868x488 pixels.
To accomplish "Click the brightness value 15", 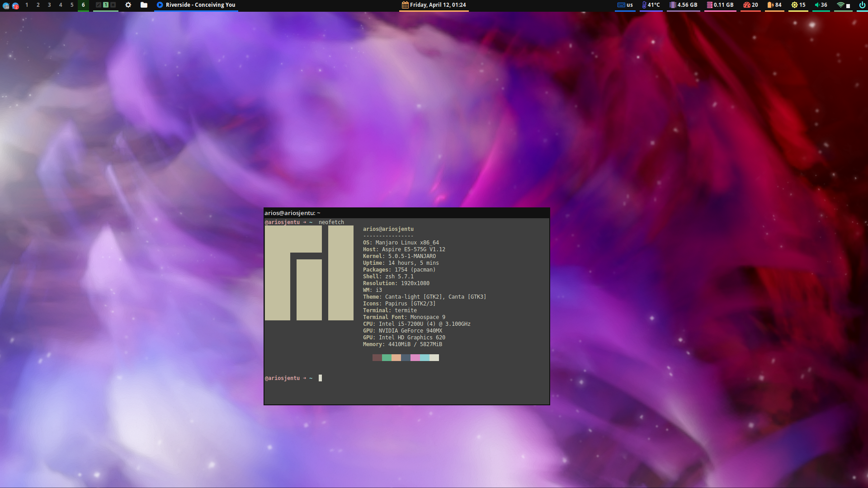I will pos(802,5).
